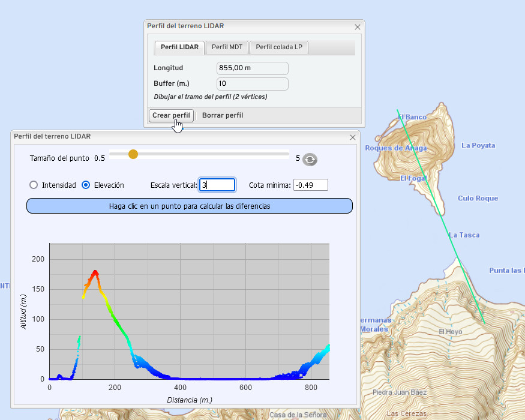The height and width of the screenshot is (420, 525).
Task: Open the Perfil colada LP tab
Action: (278, 47)
